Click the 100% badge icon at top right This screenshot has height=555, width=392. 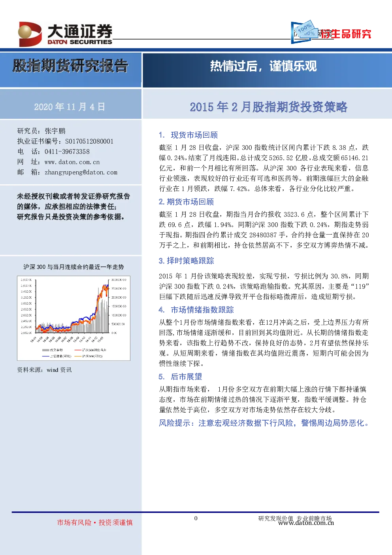(305, 31)
